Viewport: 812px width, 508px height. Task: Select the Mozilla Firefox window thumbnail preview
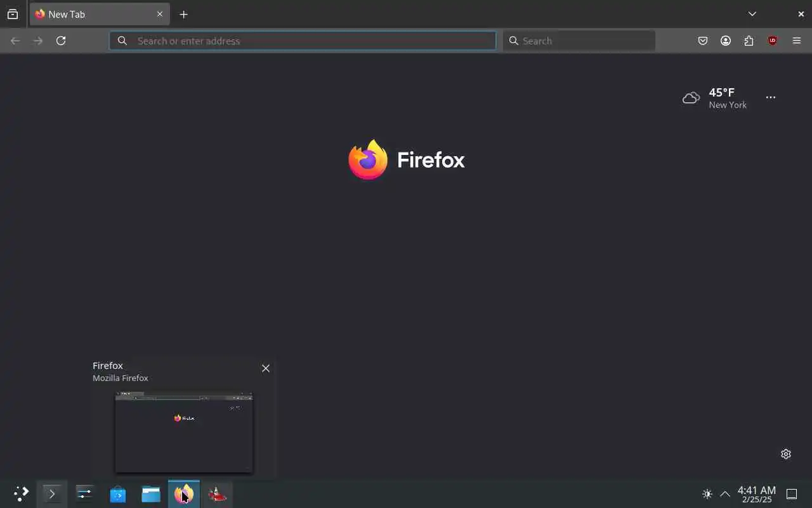(x=184, y=432)
